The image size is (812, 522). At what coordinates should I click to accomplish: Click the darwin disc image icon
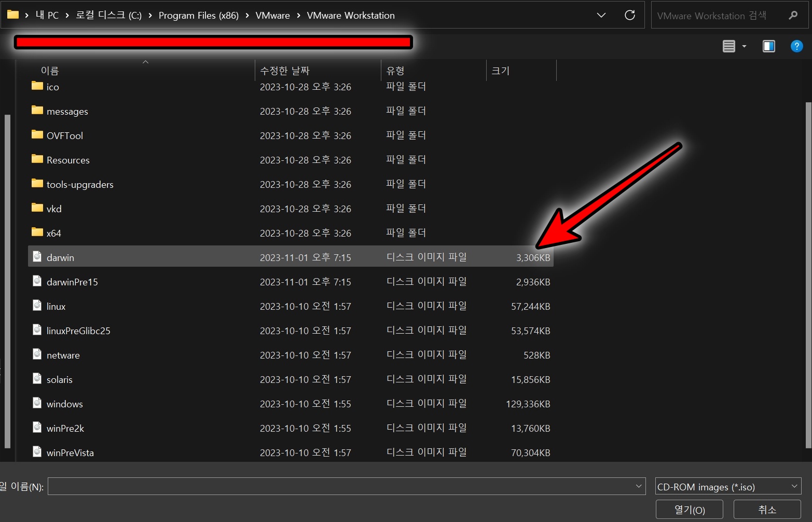click(x=37, y=256)
